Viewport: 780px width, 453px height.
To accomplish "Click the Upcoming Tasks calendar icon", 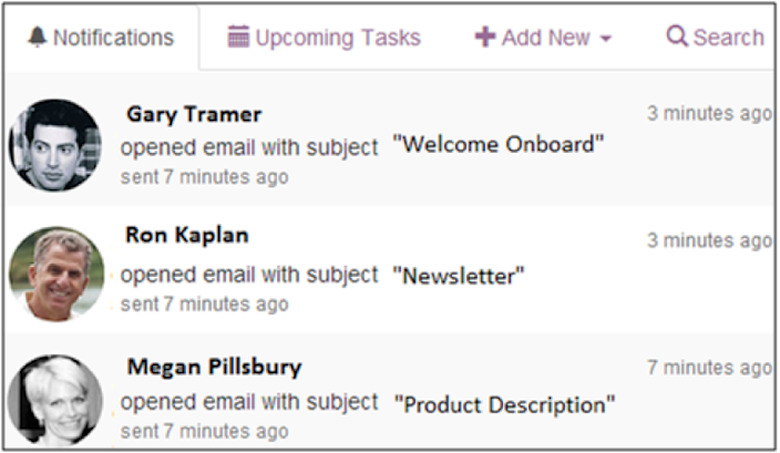I will tap(238, 38).
